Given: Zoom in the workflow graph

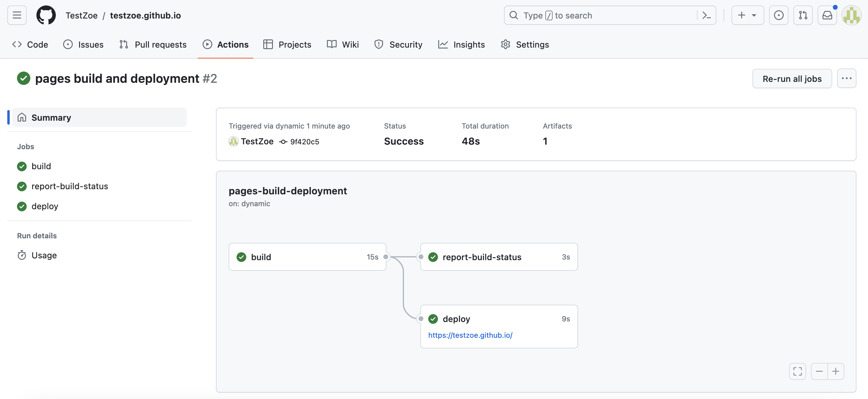Looking at the screenshot, I should [836, 371].
